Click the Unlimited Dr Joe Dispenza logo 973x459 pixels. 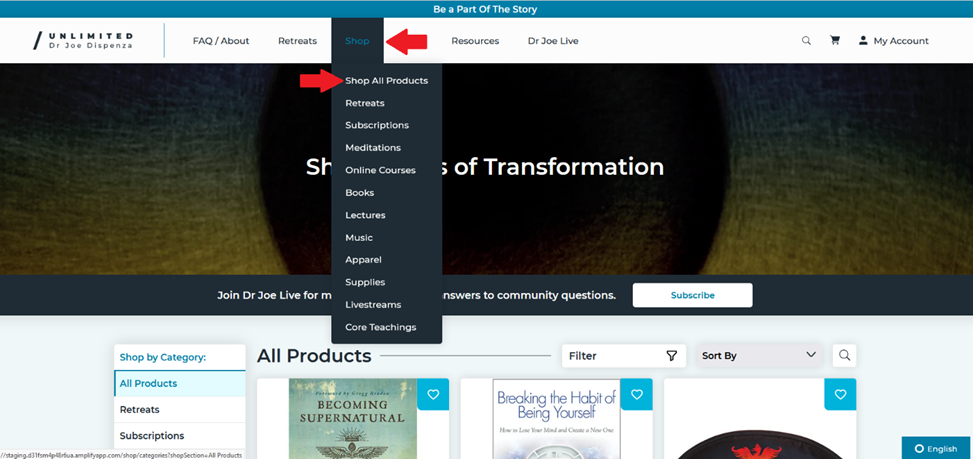(x=83, y=41)
